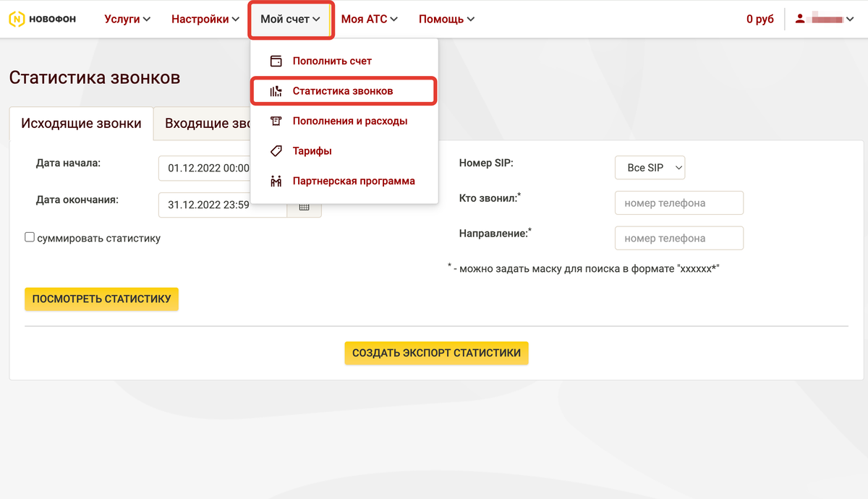Click the user profile icon in header
This screenshot has height=499, width=868.
pos(800,19)
